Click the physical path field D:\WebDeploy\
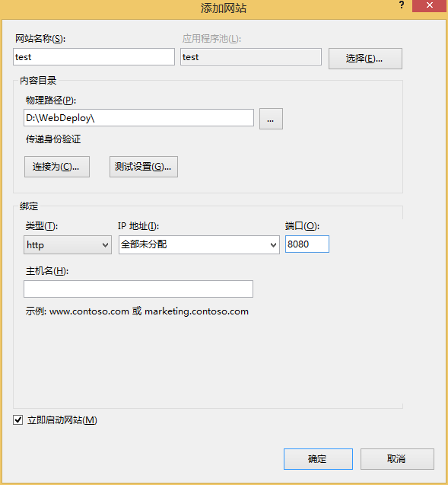448x485 pixels. (x=138, y=117)
